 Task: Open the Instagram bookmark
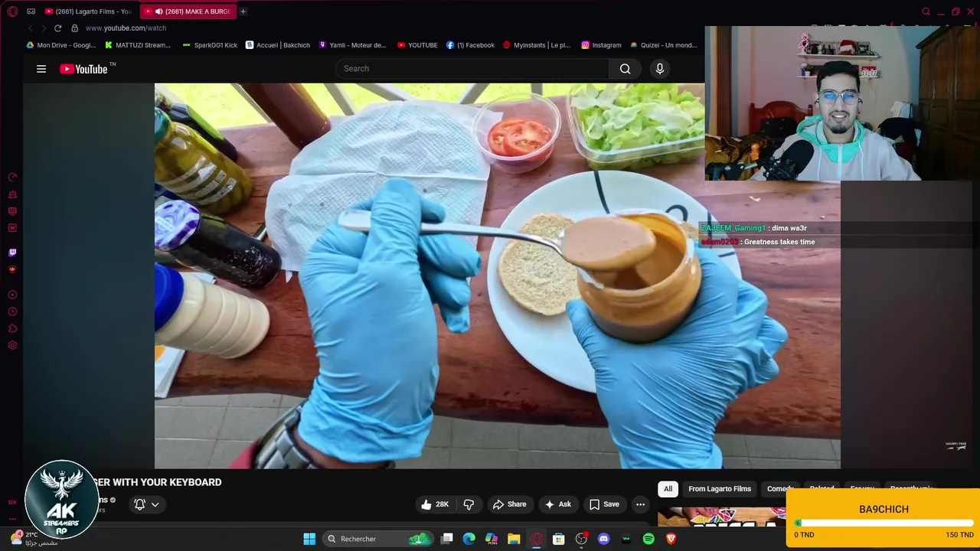pyautogui.click(x=601, y=45)
